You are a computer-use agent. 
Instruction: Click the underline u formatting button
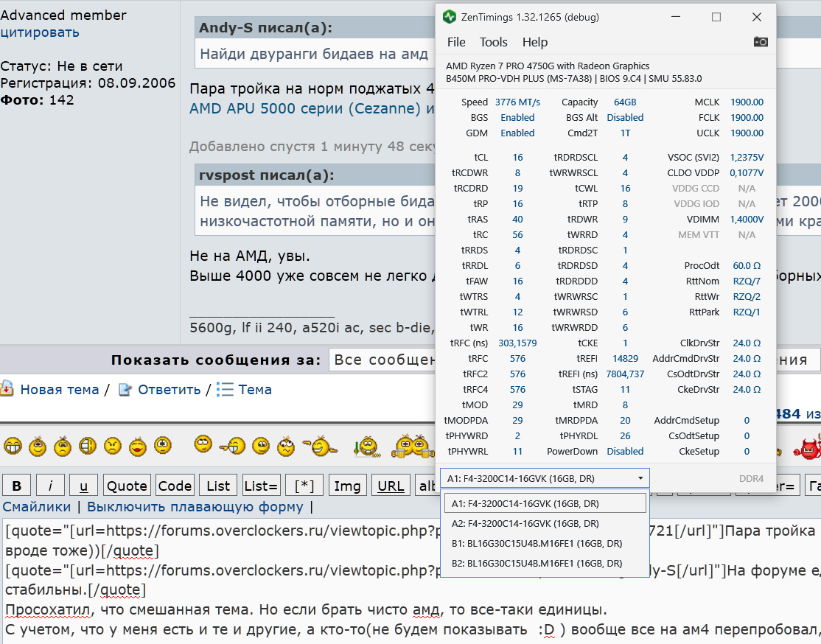coord(84,486)
